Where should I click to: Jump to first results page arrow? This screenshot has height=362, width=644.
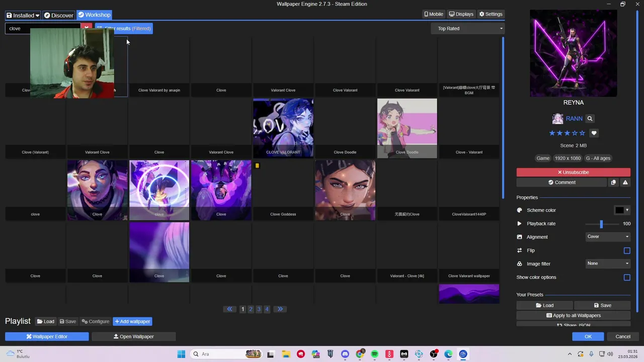click(x=230, y=309)
